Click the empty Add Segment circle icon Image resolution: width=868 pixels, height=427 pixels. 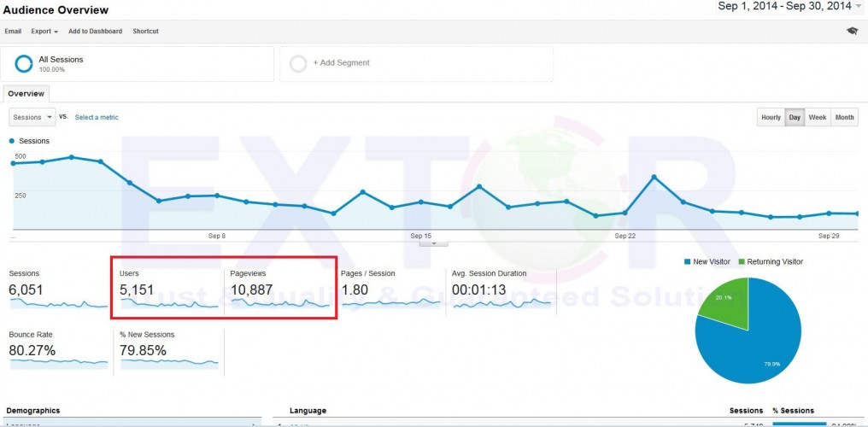pyautogui.click(x=298, y=63)
